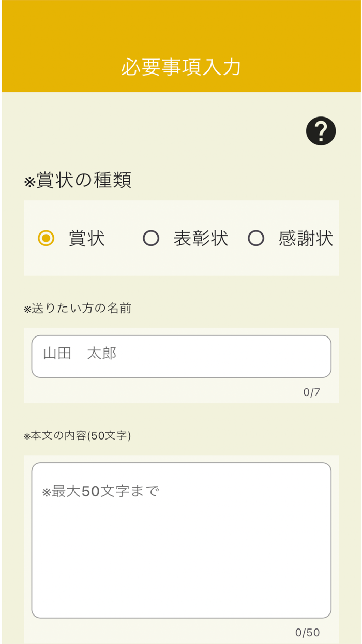362x644 pixels.
Task: Select 感謝状 from the certificate options
Action: (256, 239)
